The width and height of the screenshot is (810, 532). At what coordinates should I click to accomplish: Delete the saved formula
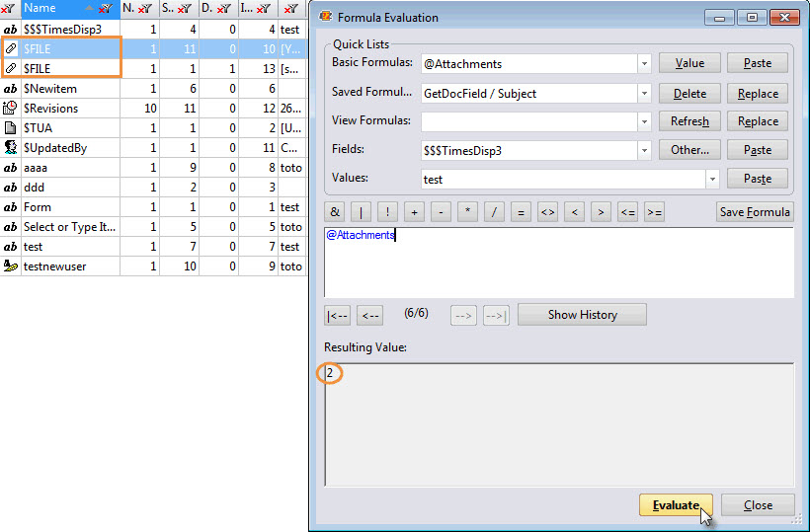coord(689,93)
